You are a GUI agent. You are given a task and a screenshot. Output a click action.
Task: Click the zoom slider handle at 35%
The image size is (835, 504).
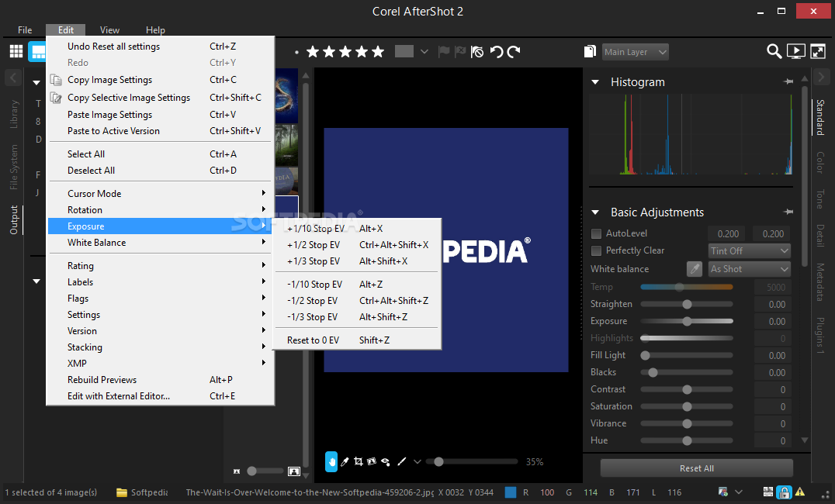[x=438, y=461]
